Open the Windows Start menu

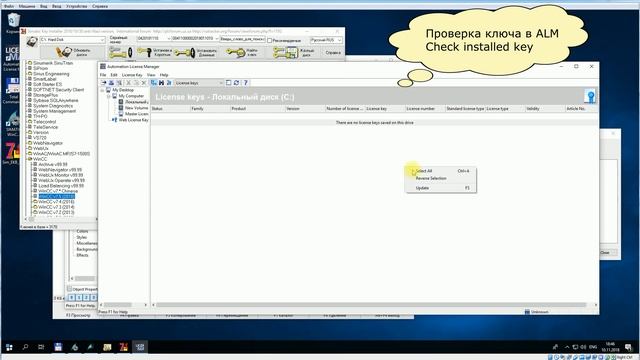(x=9, y=347)
